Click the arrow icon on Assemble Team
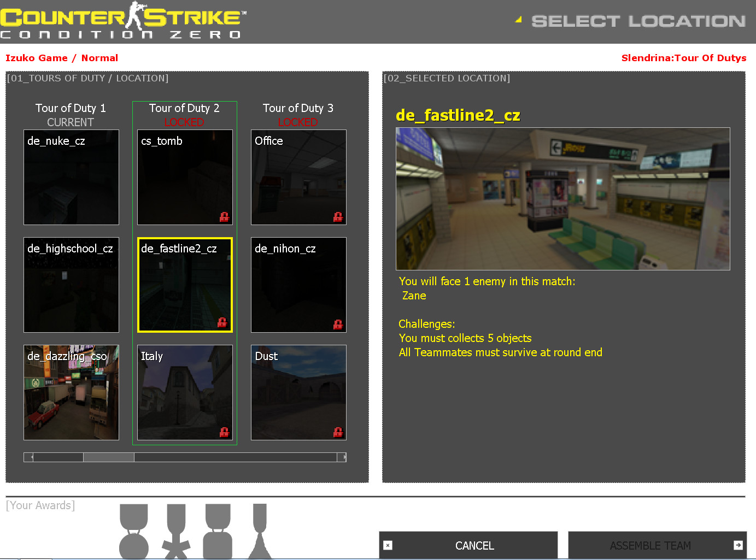Image resolution: width=756 pixels, height=560 pixels. (738, 545)
